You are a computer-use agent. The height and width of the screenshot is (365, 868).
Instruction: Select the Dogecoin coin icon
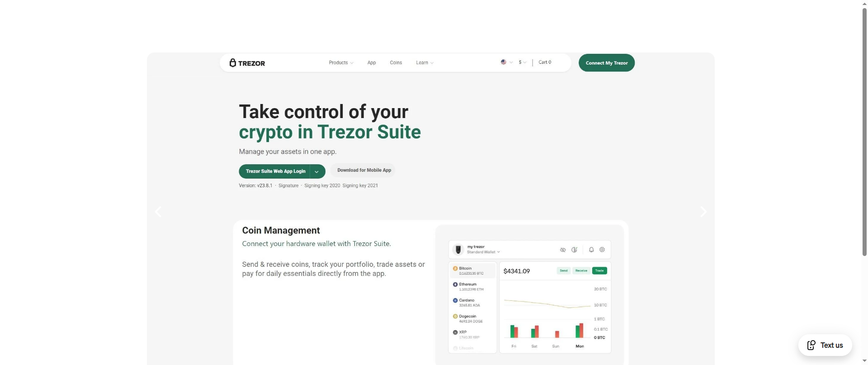[455, 316]
